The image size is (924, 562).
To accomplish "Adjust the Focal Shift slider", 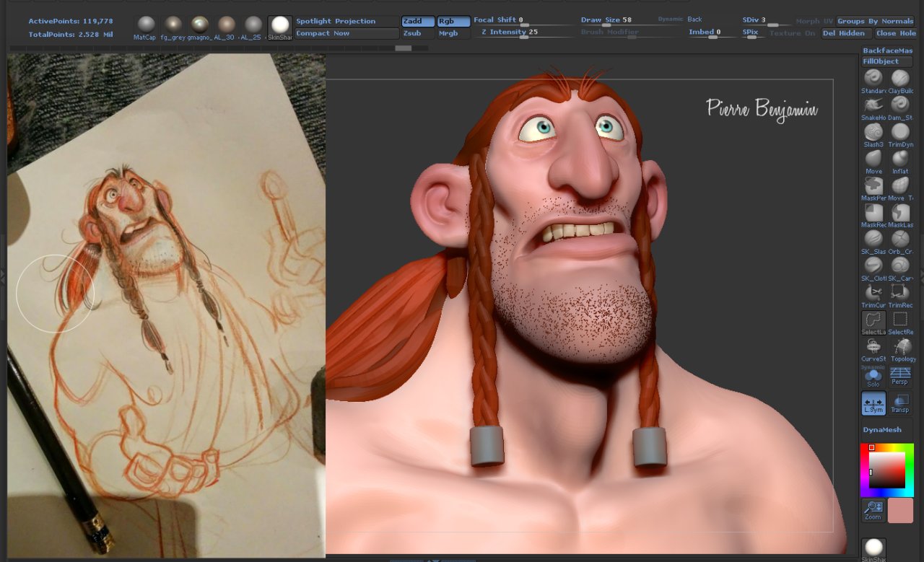I will point(524,22).
